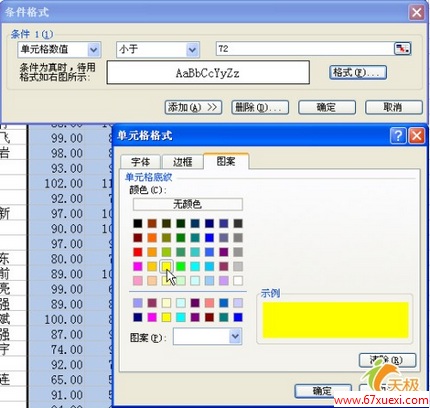Choose the rose pink swatch below magenta
The height and width of the screenshot is (408, 430).
pos(138,280)
